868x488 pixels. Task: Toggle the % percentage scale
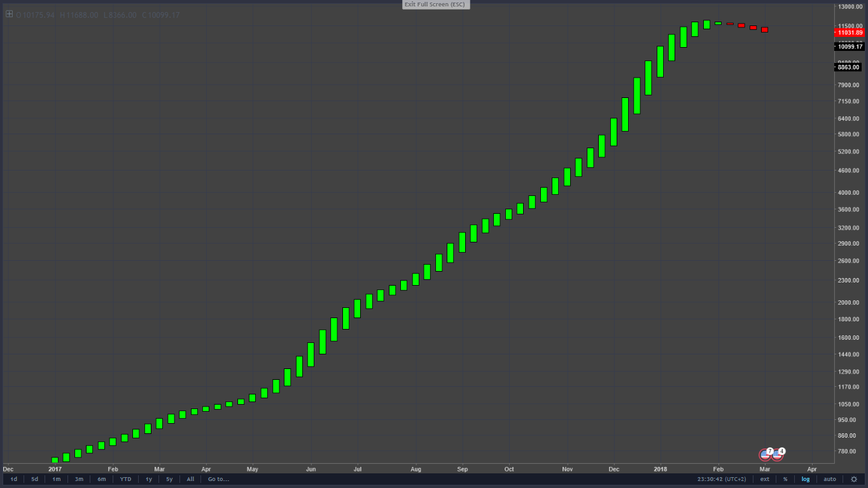(x=785, y=479)
